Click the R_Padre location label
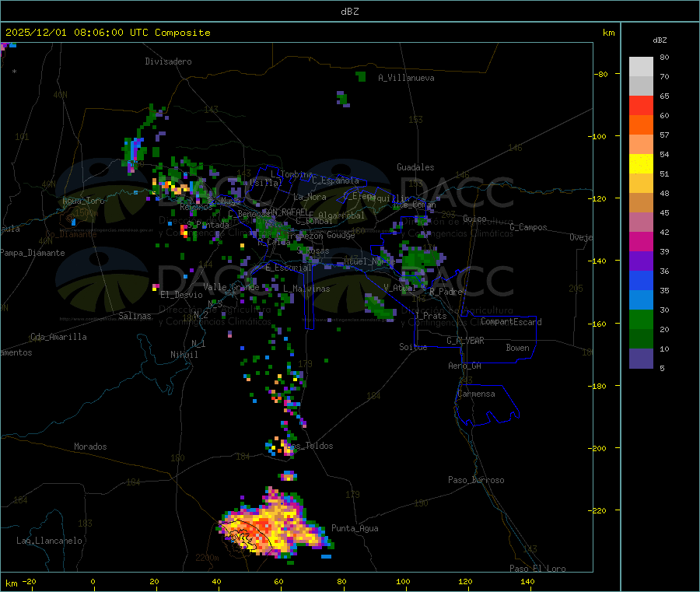 point(446,292)
